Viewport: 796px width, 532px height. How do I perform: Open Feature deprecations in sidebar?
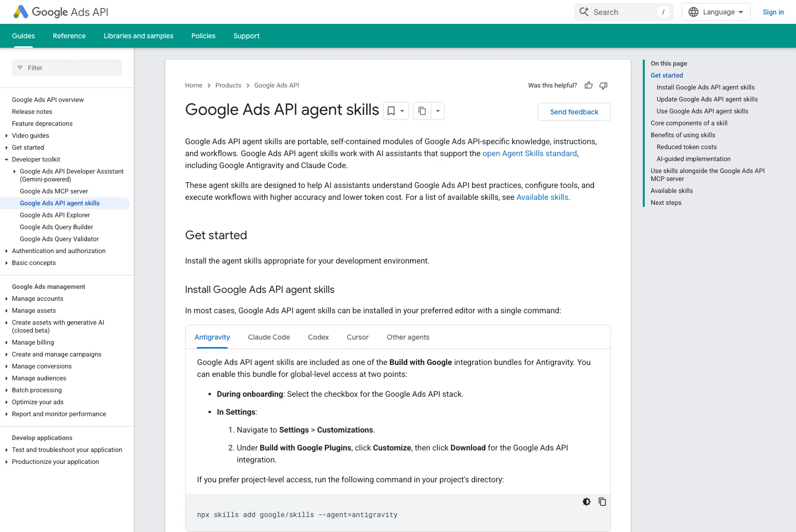[42, 124]
